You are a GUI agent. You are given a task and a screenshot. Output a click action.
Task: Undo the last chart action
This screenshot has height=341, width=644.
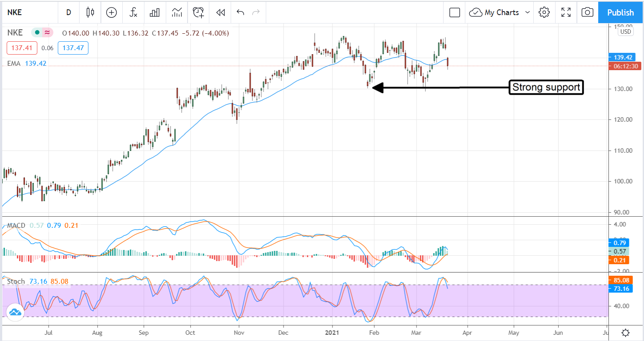tap(240, 12)
